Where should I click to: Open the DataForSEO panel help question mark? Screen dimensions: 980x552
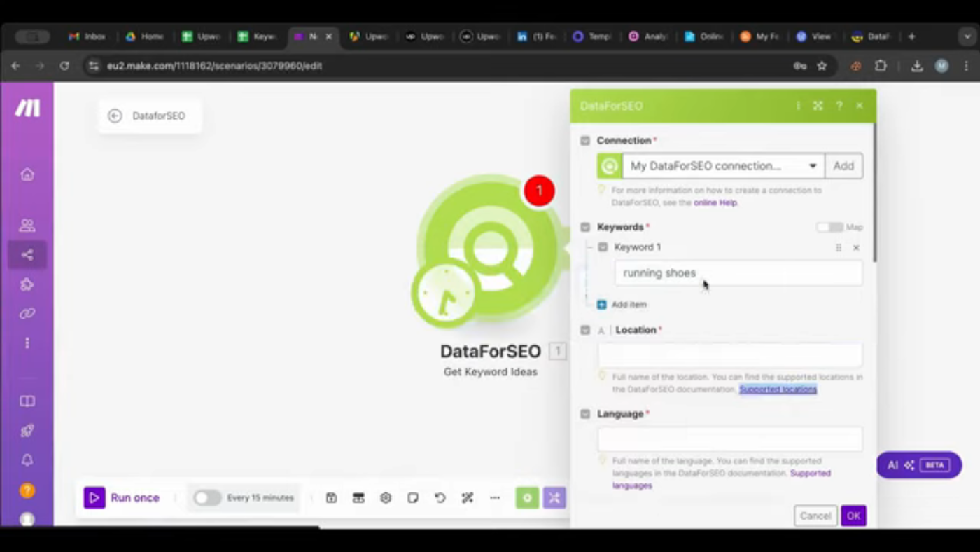click(839, 106)
